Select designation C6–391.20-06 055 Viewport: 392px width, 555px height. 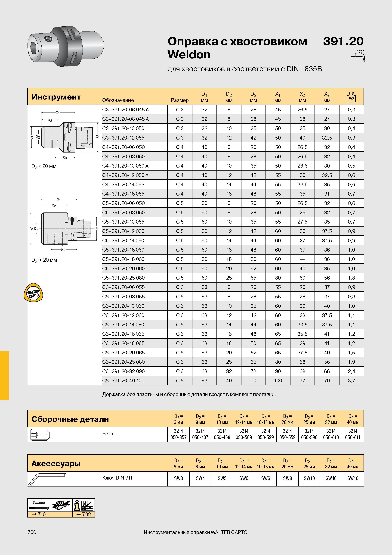123,287
